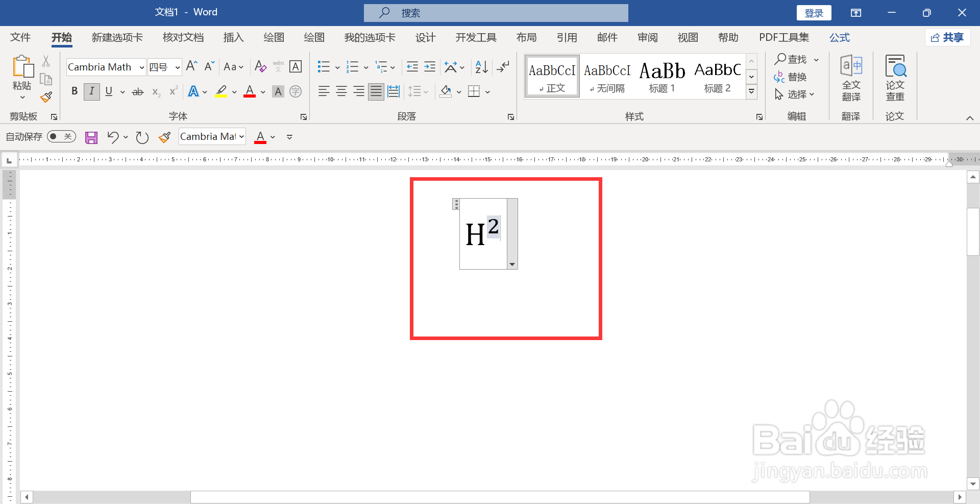
Task: Open the phonetic guide (wén) icon
Action: pyautogui.click(x=278, y=66)
